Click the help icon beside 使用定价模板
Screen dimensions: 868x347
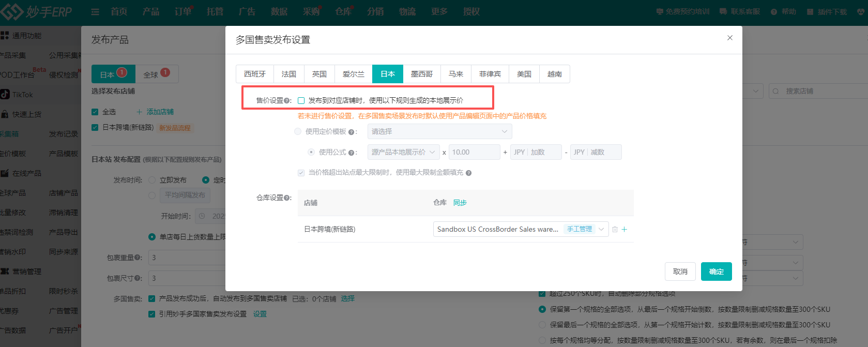click(x=351, y=132)
